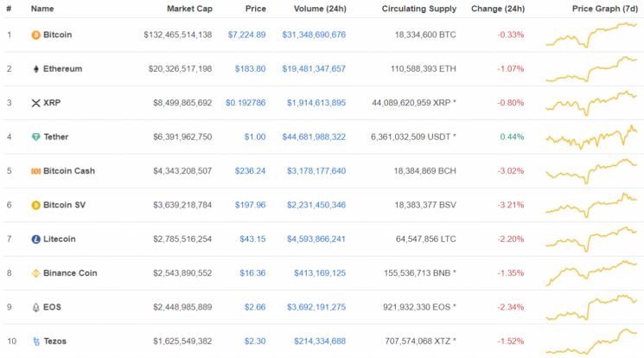
Task: Open the Litecoin name link
Action: 60,240
